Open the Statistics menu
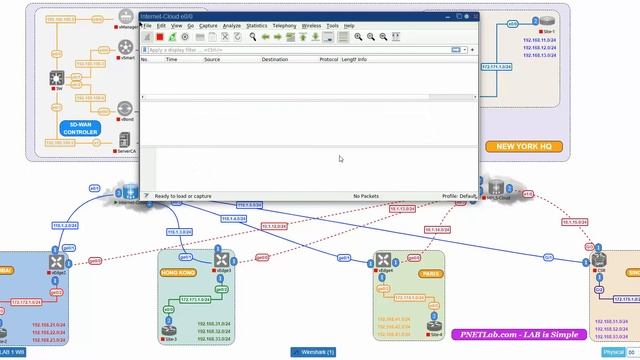This screenshot has width=640, height=360. (257, 26)
